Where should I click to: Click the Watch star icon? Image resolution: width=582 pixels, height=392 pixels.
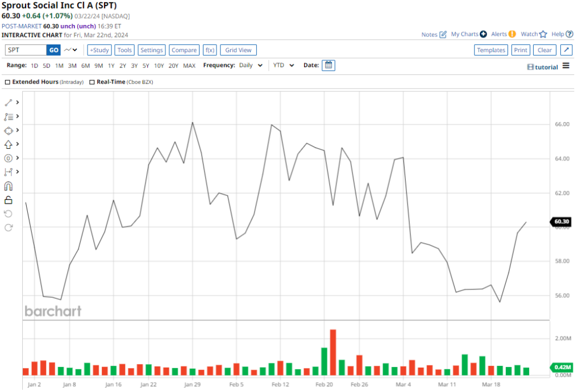pyautogui.click(x=543, y=35)
